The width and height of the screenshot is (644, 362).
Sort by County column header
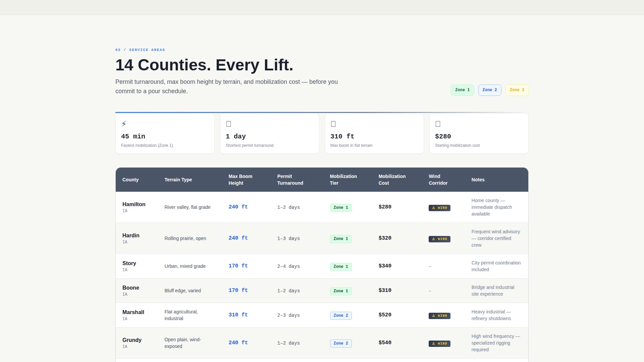click(130, 180)
